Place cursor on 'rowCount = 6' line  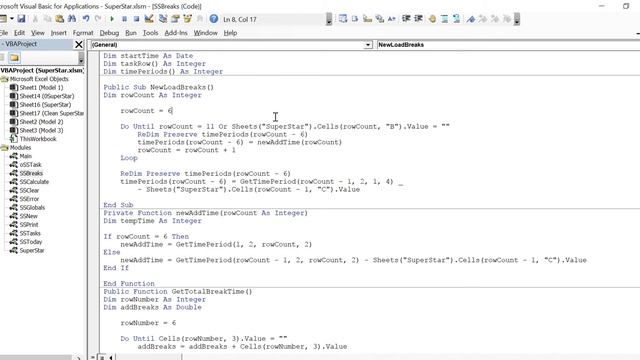tap(146, 111)
